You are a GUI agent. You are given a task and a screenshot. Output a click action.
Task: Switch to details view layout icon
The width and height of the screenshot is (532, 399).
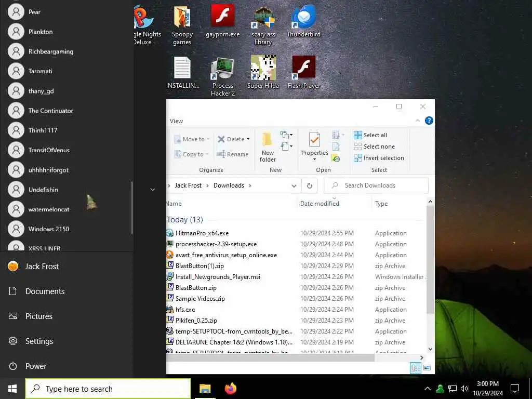coord(416,368)
